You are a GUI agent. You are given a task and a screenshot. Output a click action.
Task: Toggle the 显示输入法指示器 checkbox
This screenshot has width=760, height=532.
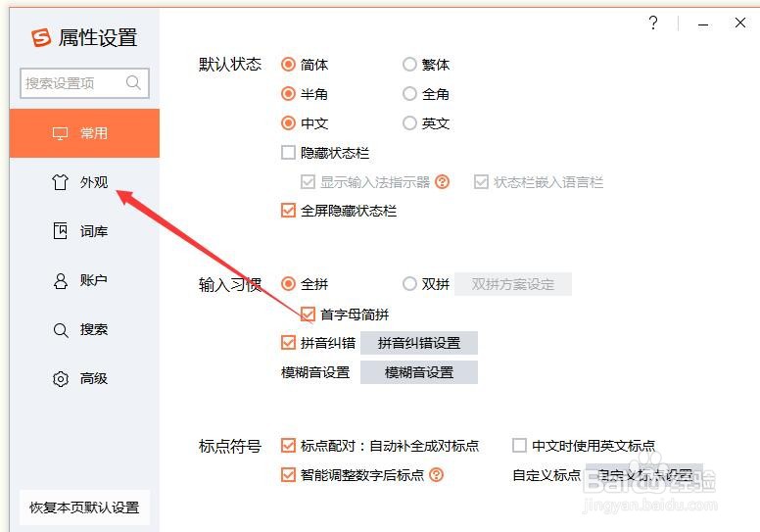click(x=308, y=182)
